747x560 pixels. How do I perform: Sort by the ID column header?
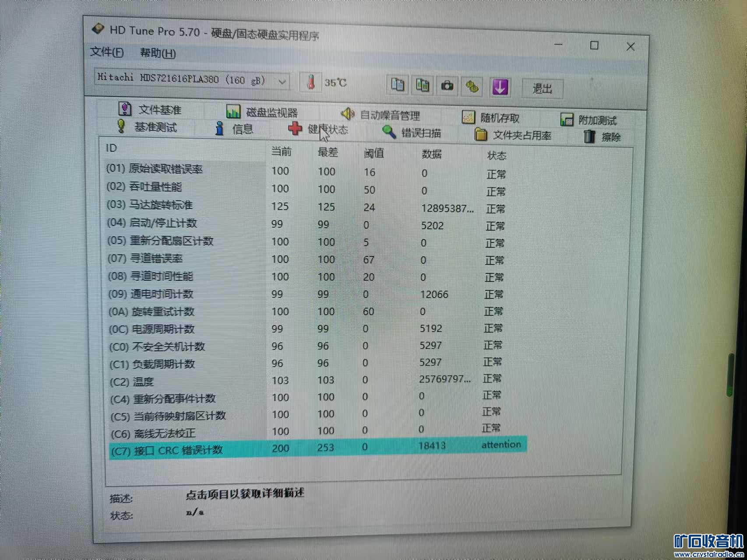coord(111,148)
